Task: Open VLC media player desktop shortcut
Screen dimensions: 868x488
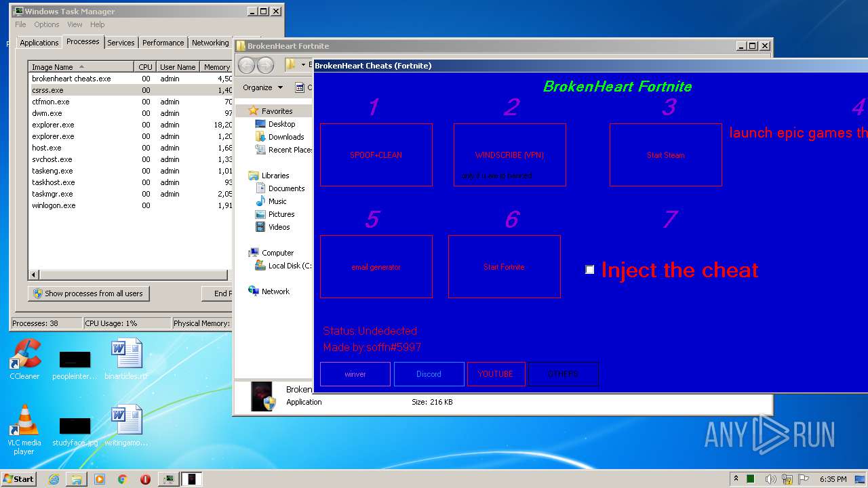Action: (x=25, y=428)
